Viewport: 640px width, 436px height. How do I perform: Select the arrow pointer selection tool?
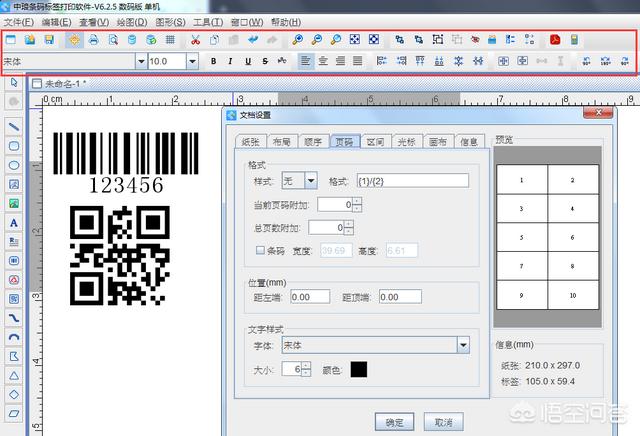[14, 83]
